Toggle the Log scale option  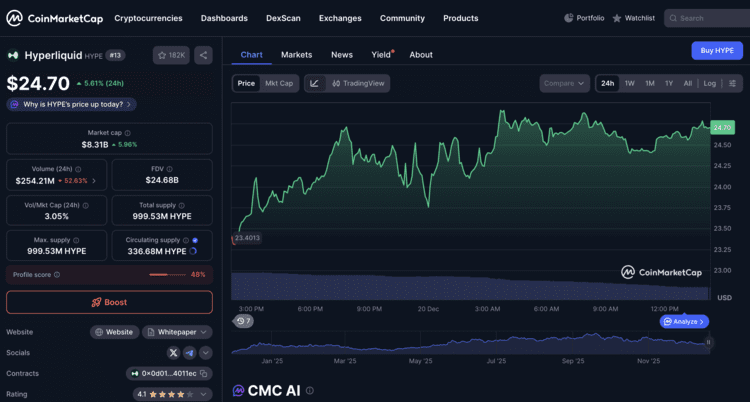point(709,84)
